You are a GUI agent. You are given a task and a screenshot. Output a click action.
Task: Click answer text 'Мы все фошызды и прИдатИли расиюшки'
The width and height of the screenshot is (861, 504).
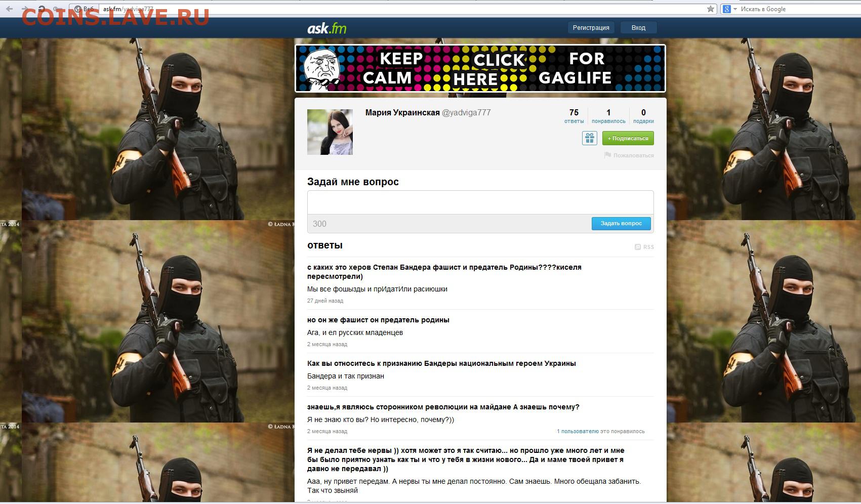coord(377,289)
